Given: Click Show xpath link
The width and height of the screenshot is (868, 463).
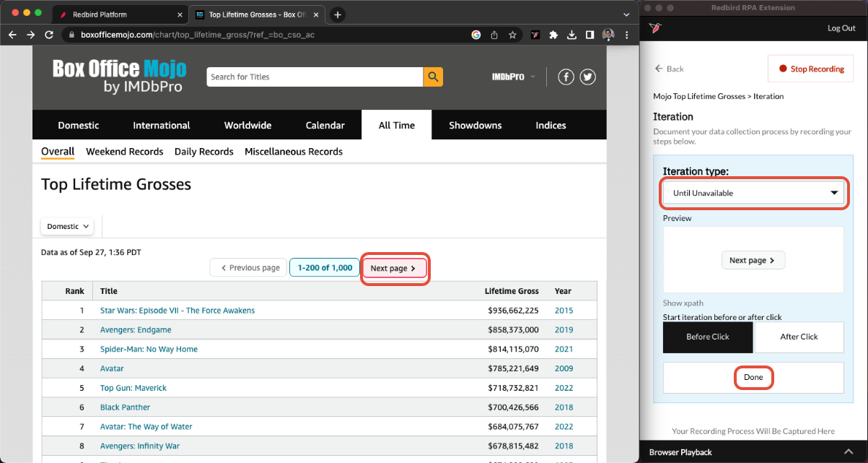Looking at the screenshot, I should [x=683, y=303].
